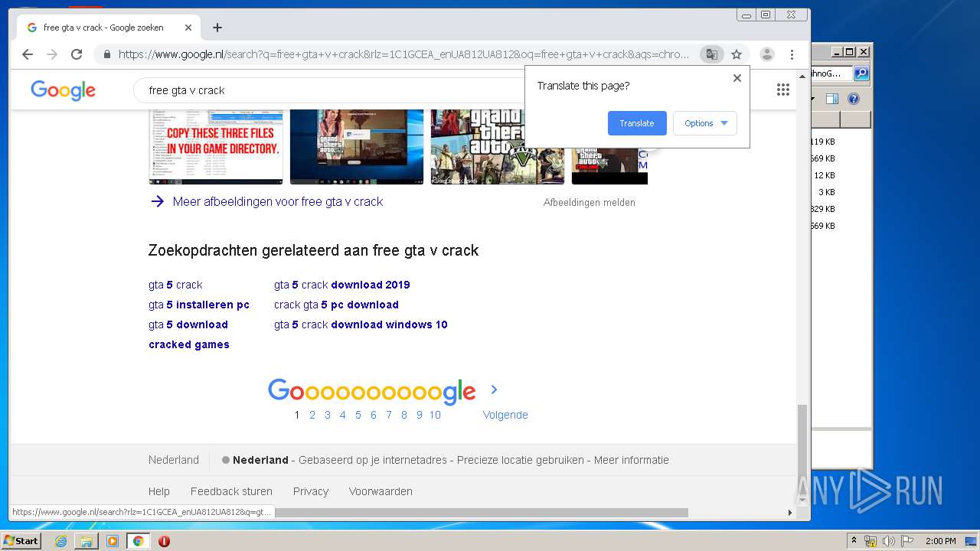Go to results page 3
Viewport: 980px width, 551px height.
point(328,415)
